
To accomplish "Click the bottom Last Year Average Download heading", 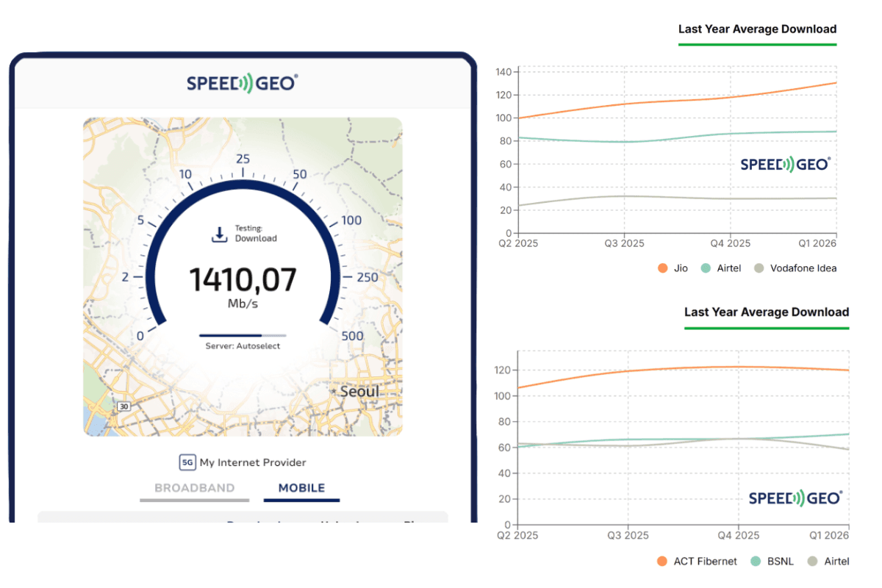I will tap(767, 312).
